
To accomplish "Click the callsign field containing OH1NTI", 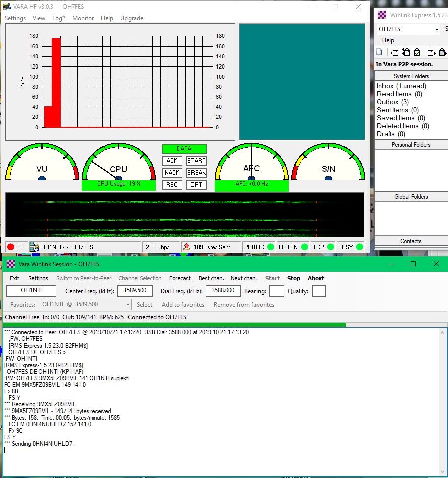I will click(31, 290).
